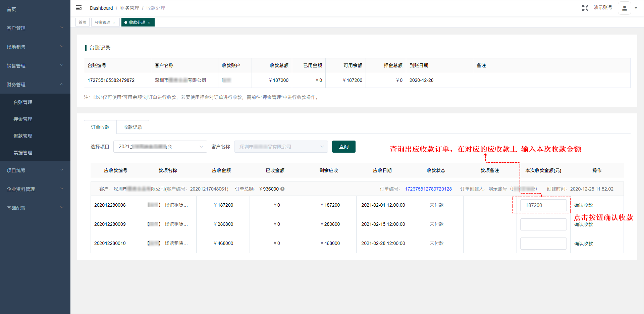
Task: Expand 项目统筹 sidebar menu
Action: pos(35,170)
